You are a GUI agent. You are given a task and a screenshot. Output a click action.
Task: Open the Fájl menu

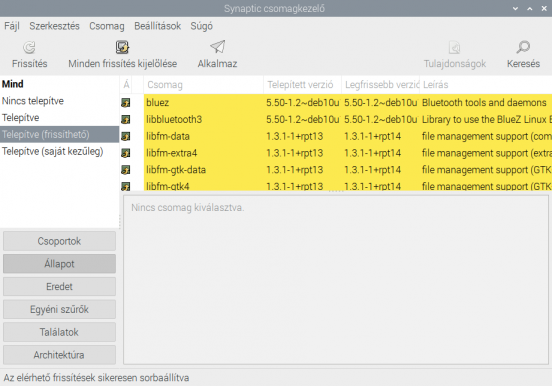click(12, 26)
